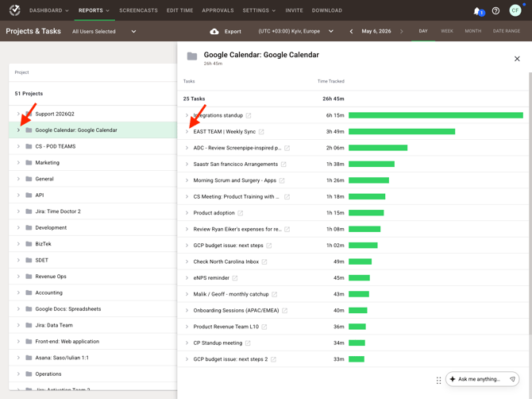The image size is (532, 399).
Task: Go to Screencasts
Action: tap(138, 10)
